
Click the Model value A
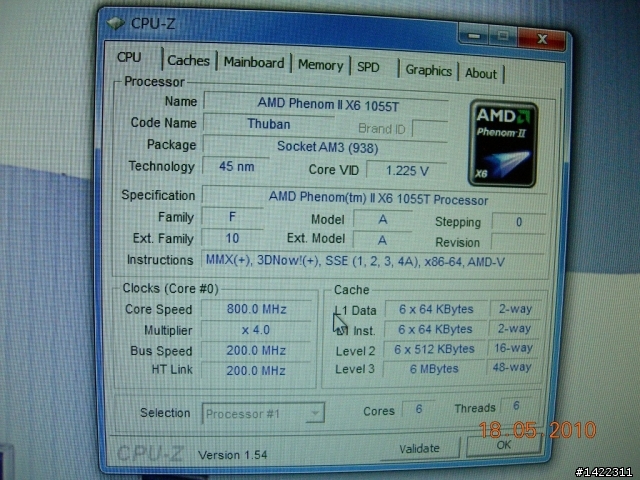click(x=382, y=220)
